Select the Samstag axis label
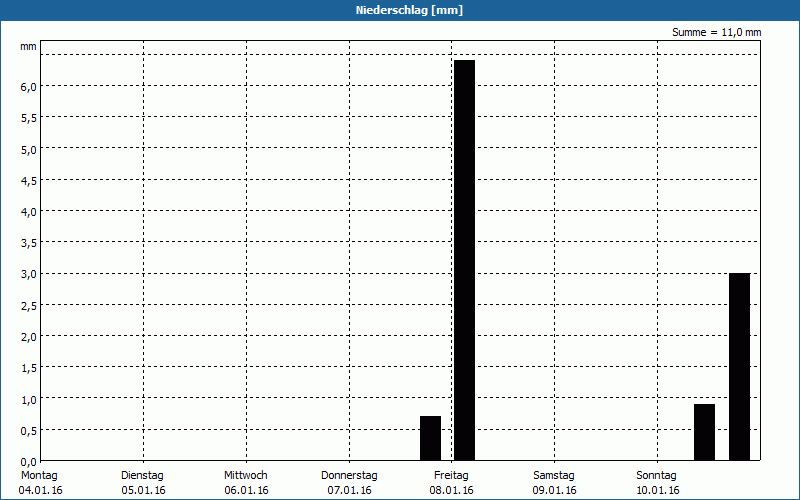Screen dimensions: 800x500 tap(554, 476)
